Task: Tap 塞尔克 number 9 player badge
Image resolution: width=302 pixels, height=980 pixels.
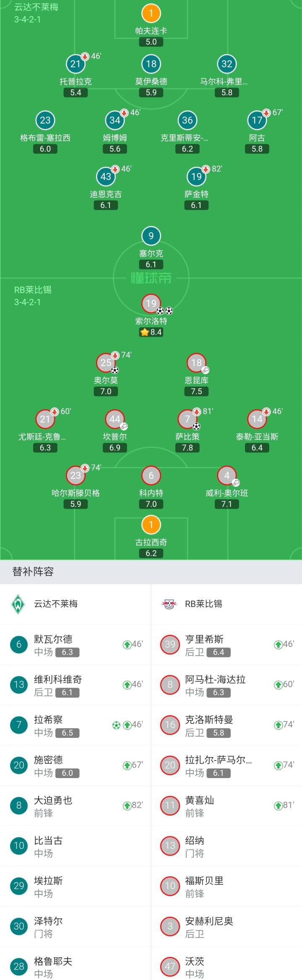Action: click(x=151, y=235)
